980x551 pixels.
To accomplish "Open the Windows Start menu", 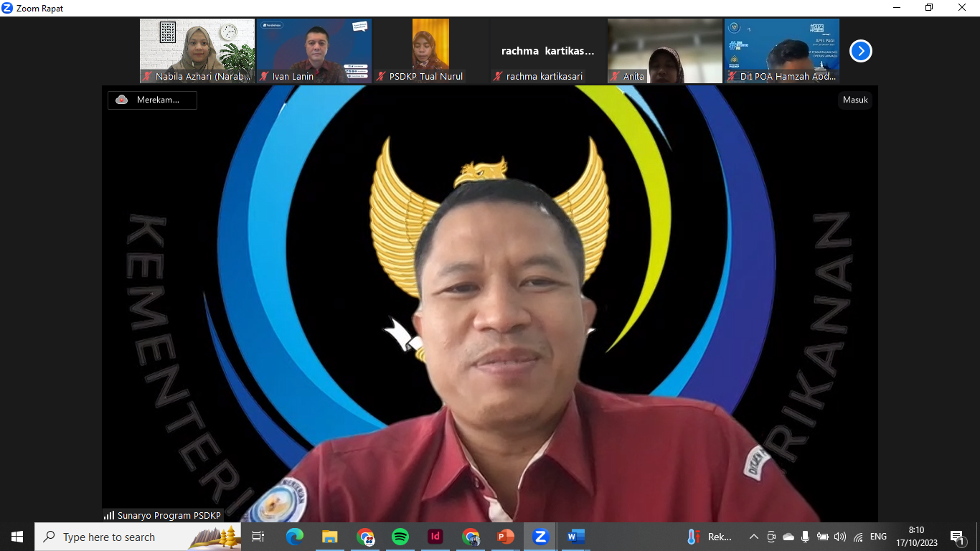I will tap(17, 537).
